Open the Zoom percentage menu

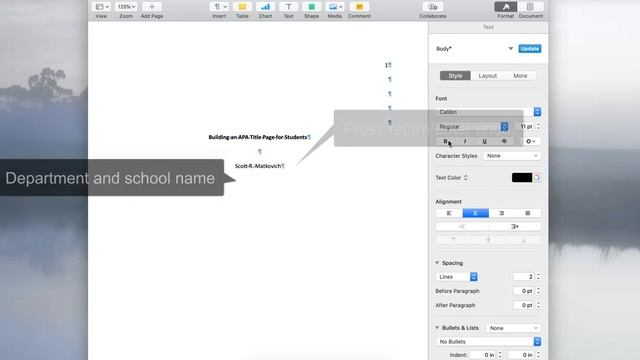126,7
